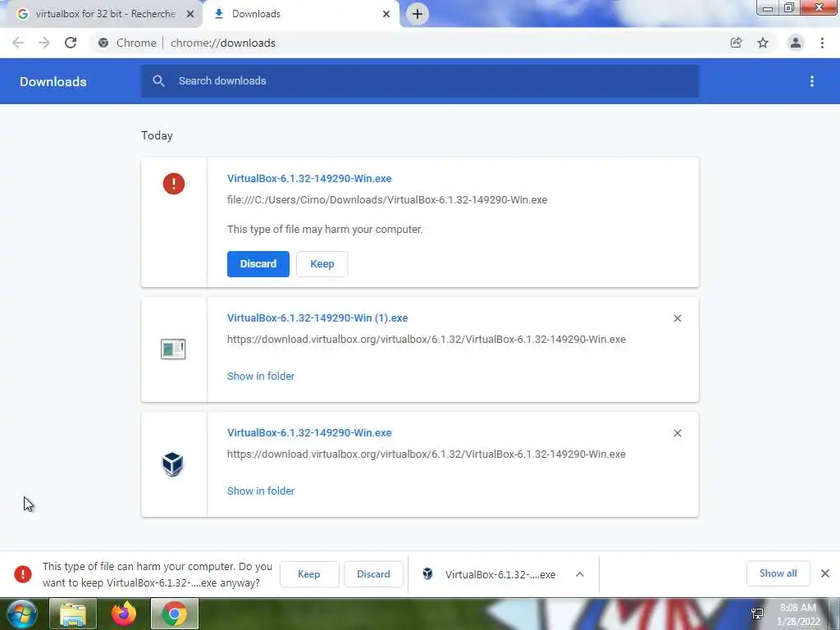
Task: Click the network icon in system tray
Action: (x=757, y=614)
